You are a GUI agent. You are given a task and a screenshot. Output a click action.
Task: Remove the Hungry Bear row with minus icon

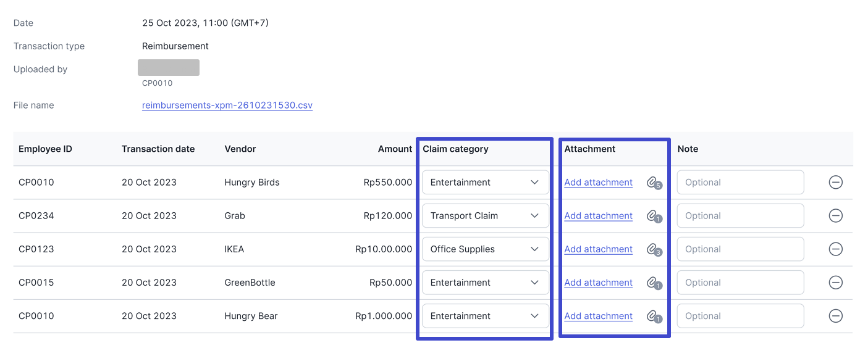point(835,316)
